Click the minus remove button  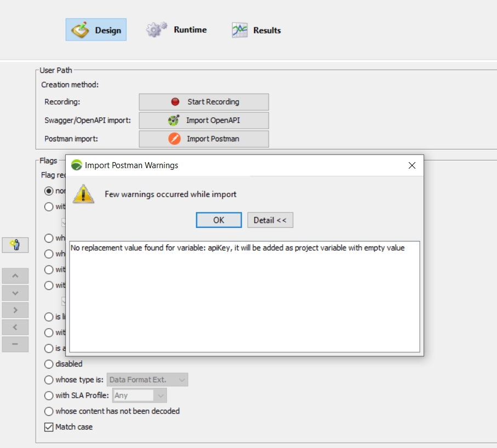(15, 344)
